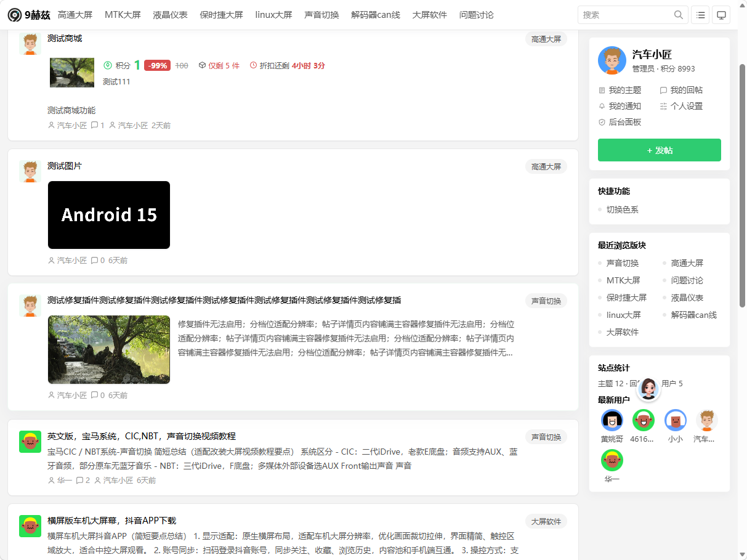Screen dimensions: 747x560
Task: Click the 9赫兹 site logo
Action: [x=28, y=15]
